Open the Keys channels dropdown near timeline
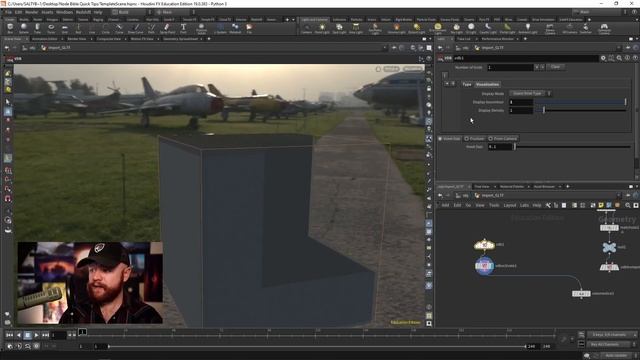 [611, 335]
